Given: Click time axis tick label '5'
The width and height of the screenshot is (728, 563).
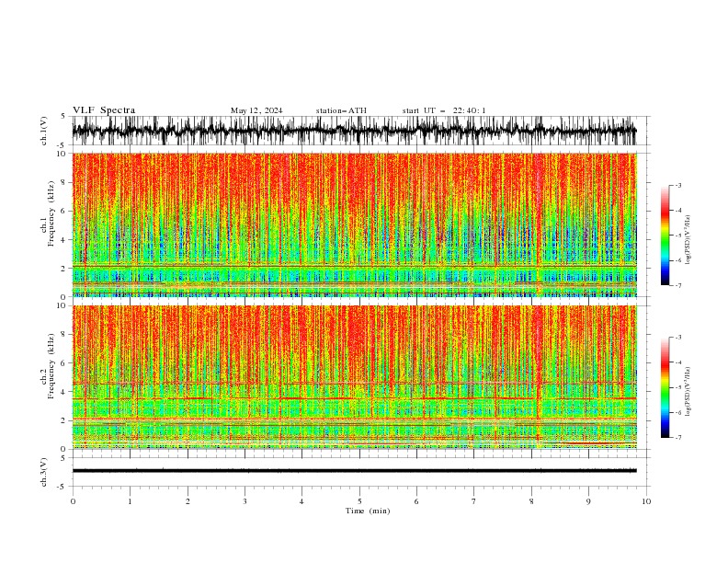Looking at the screenshot, I should point(359,501).
